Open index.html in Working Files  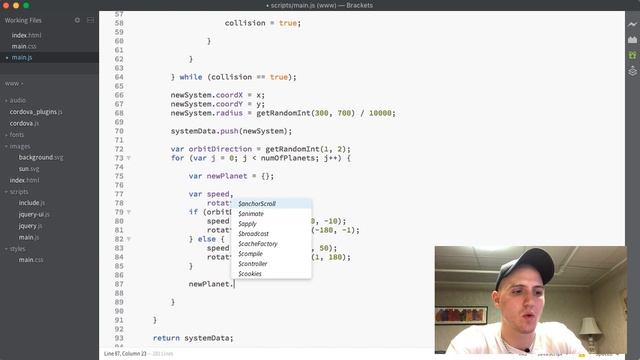coord(27,35)
